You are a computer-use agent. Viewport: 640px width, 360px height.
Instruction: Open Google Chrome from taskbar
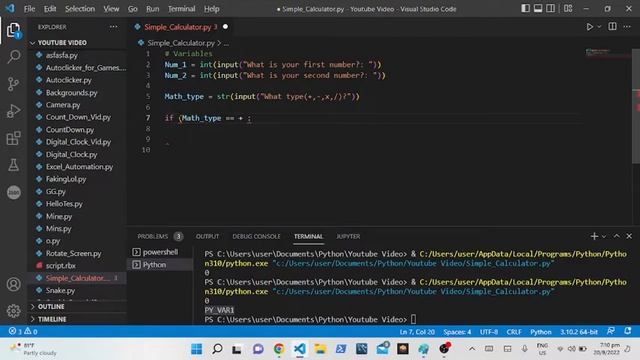[279, 349]
